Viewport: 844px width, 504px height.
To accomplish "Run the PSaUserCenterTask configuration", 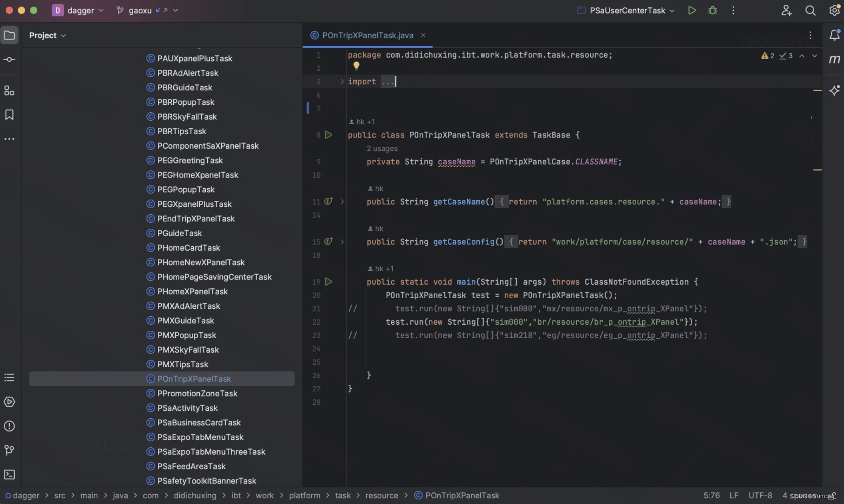I will 692,10.
